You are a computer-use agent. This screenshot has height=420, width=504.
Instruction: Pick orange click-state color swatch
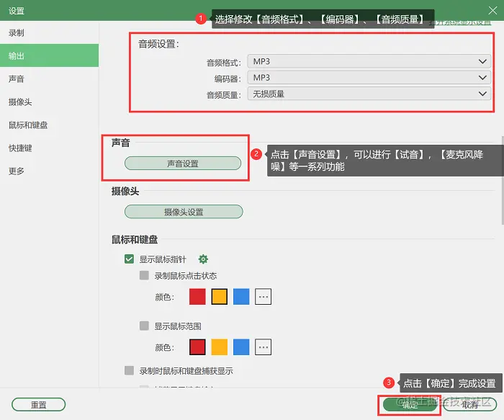pyautogui.click(x=219, y=297)
